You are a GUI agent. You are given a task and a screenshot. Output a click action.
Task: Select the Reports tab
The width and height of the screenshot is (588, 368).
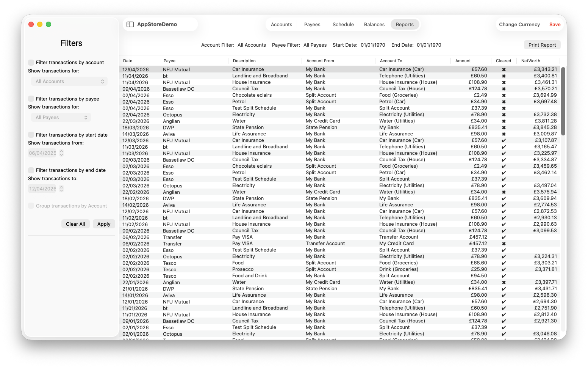(405, 24)
